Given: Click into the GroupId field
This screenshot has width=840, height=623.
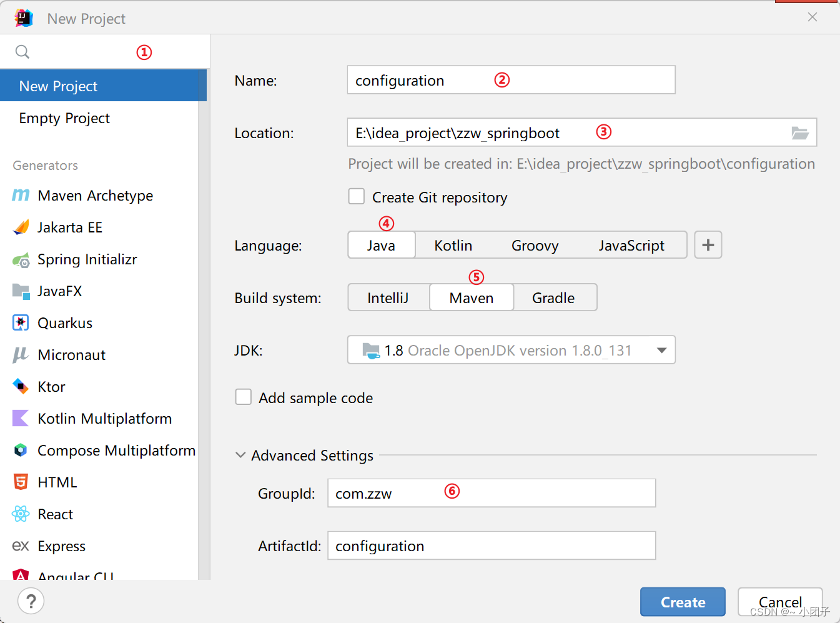Looking at the screenshot, I should [492, 493].
